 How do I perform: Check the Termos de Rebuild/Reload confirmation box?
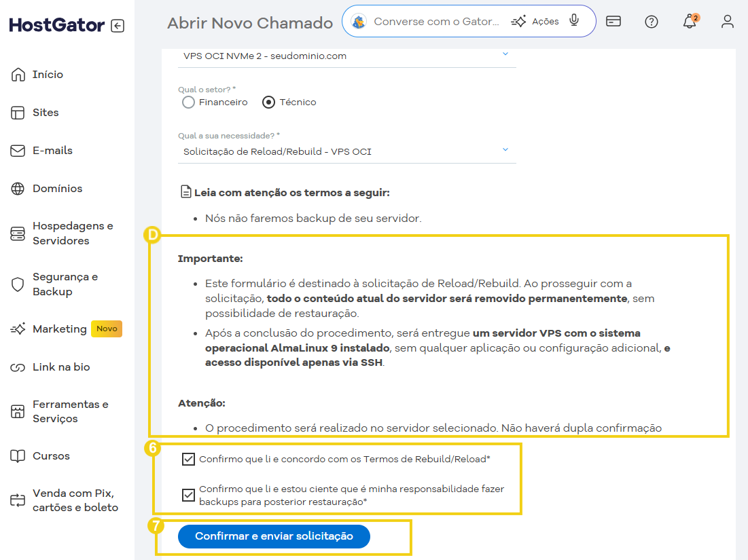click(x=188, y=459)
